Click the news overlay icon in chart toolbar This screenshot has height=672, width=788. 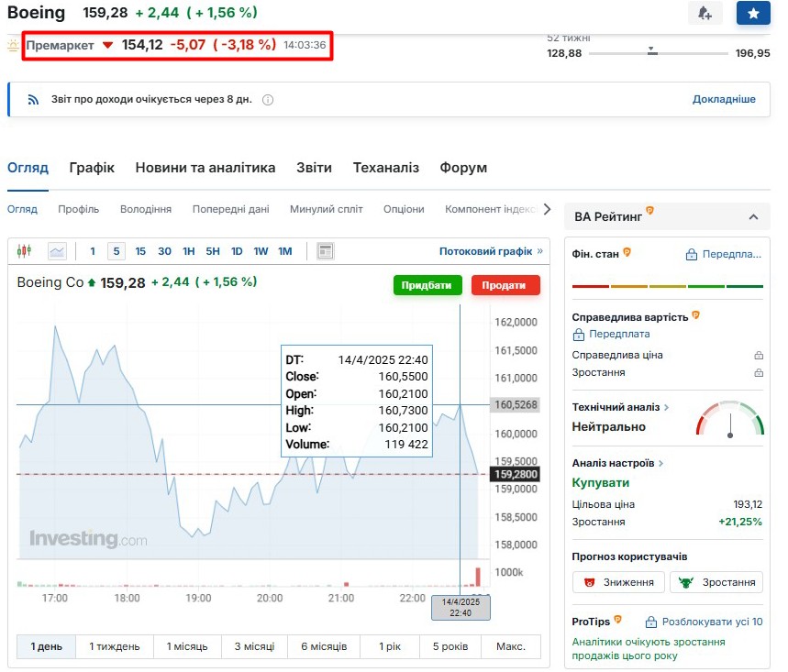[325, 251]
